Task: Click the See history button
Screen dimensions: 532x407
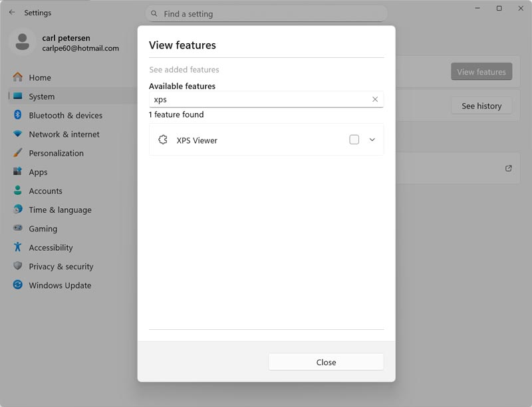Action: 481,106
